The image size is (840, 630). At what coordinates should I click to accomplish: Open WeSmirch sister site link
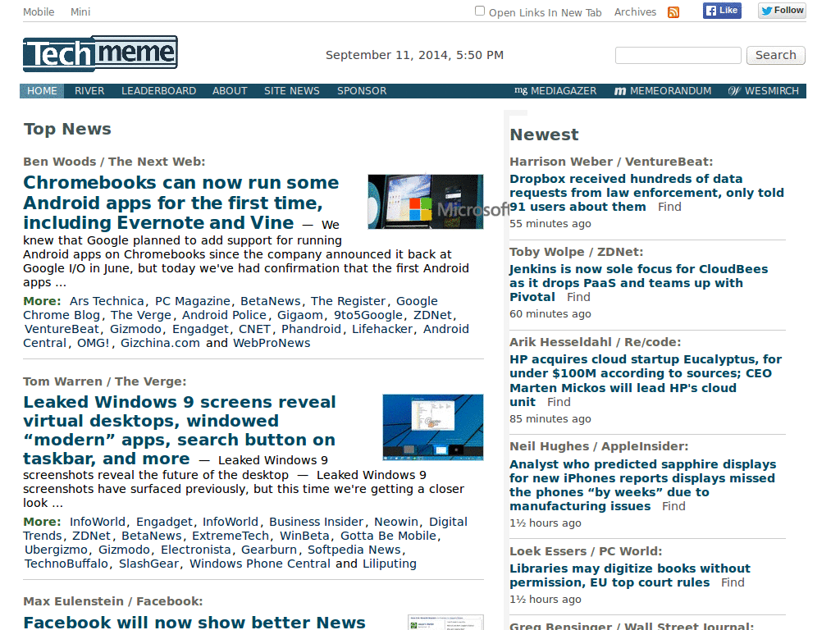(764, 91)
